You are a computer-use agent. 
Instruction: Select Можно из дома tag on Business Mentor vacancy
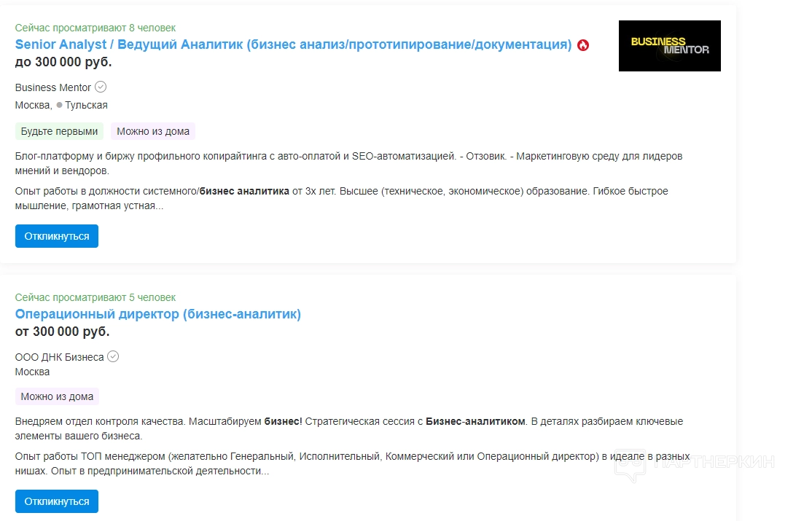153,132
